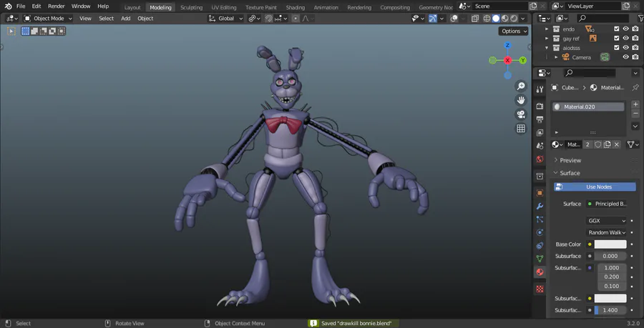Open the Texture properties tab icon

540,289
